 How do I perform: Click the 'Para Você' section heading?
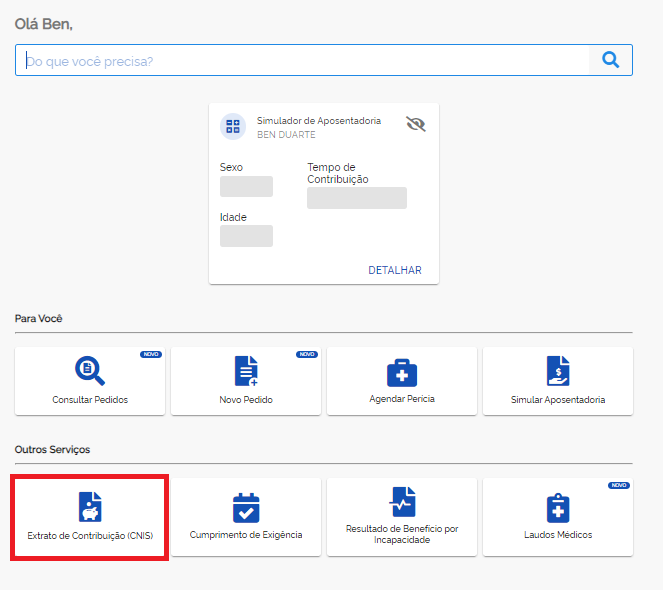38,318
